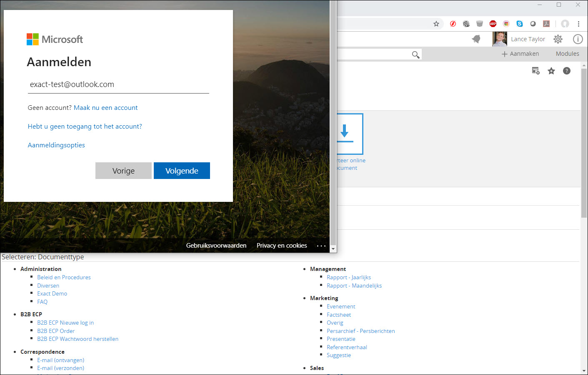Select 'Persarchief - Persberichten'
This screenshot has height=375, width=588.
pos(361,331)
